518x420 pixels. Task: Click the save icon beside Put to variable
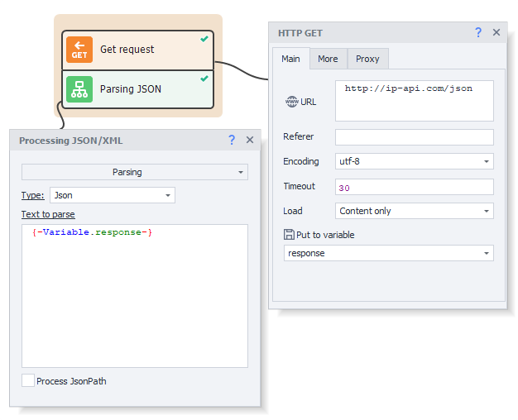click(289, 235)
